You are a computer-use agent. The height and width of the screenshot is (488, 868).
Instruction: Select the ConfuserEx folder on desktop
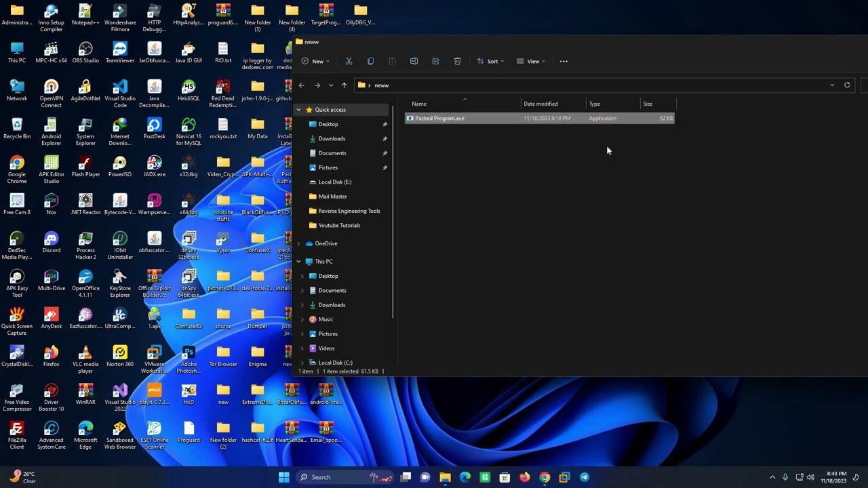pos(189,319)
